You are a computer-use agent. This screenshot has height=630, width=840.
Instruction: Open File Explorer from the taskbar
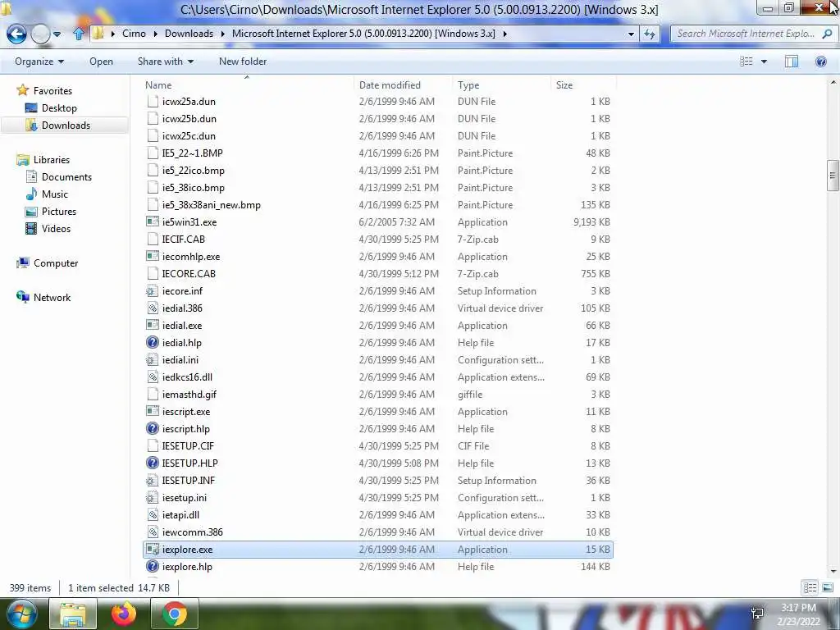[x=73, y=614]
